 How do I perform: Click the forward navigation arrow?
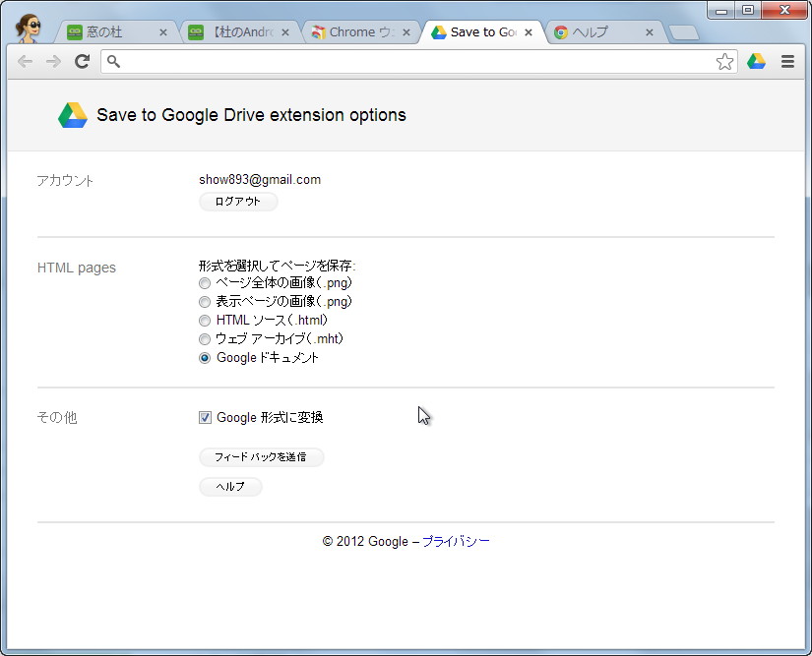[x=53, y=62]
